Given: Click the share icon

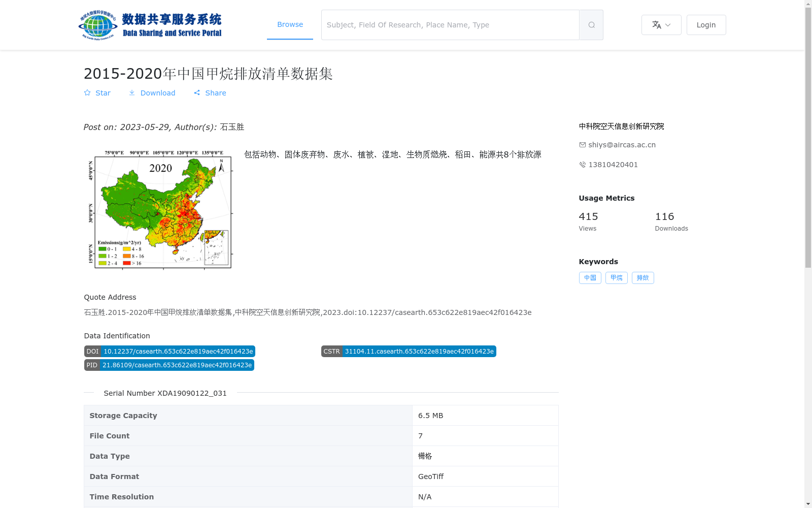Looking at the screenshot, I should click(x=197, y=93).
